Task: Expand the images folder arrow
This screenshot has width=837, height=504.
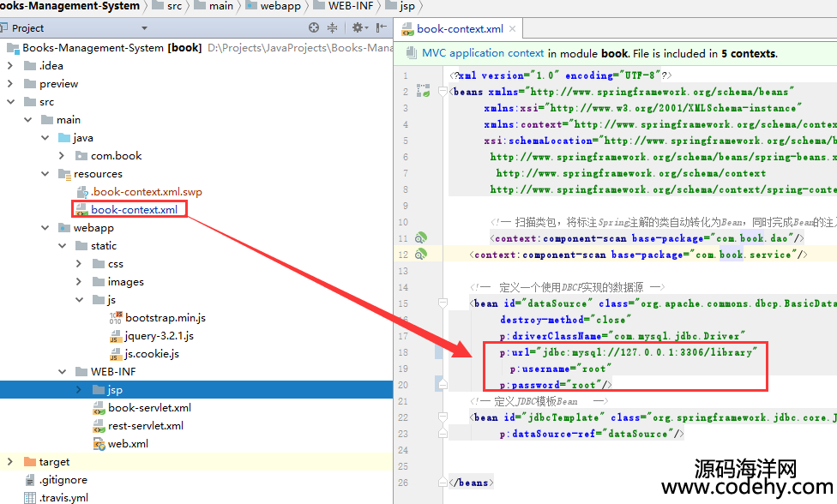Action: (79, 282)
